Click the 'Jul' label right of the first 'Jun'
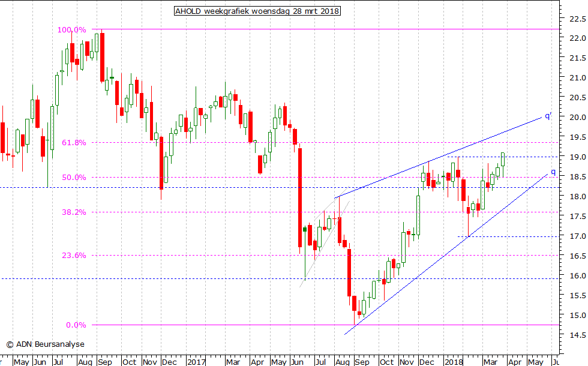The image size is (588, 366). (x=58, y=362)
